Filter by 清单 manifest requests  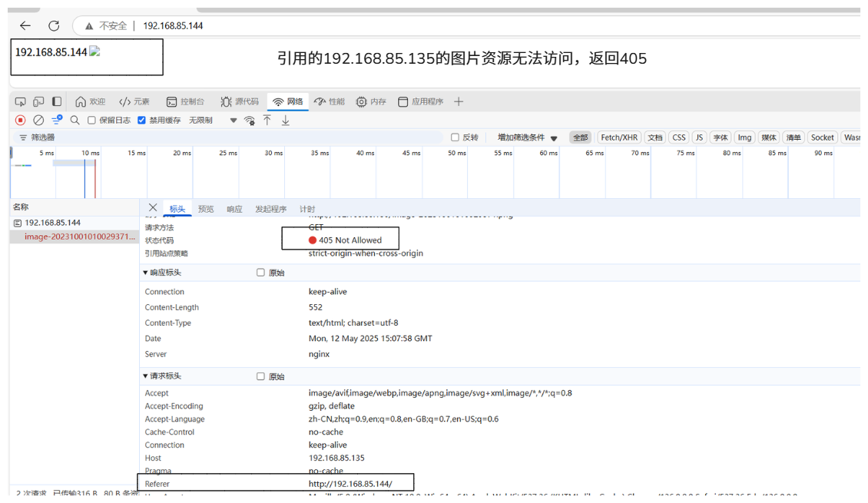793,137
